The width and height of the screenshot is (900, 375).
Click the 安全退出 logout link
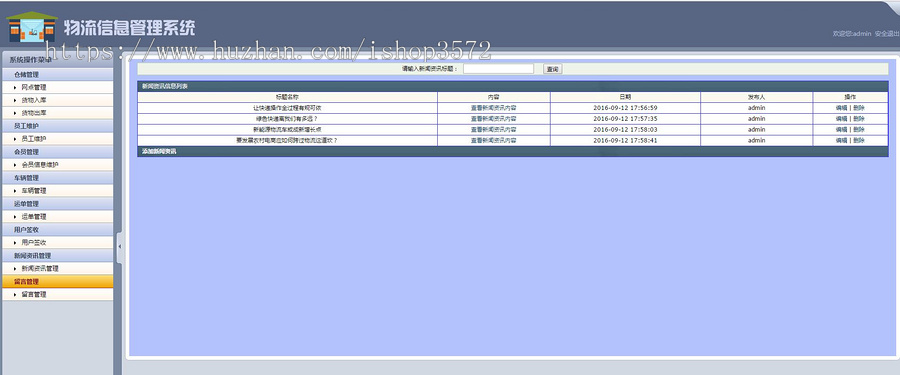pyautogui.click(x=887, y=34)
